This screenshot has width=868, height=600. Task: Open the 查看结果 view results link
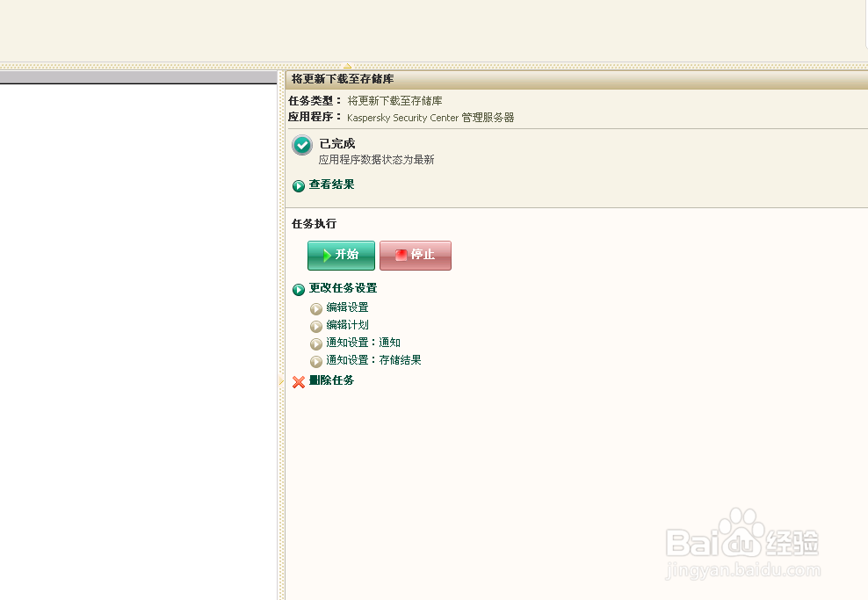click(331, 184)
